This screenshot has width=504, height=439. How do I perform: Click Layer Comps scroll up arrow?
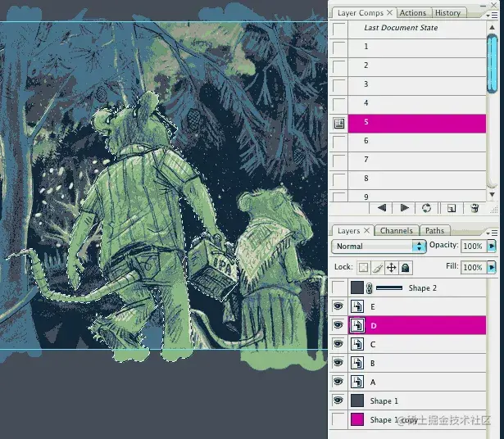pos(492,27)
